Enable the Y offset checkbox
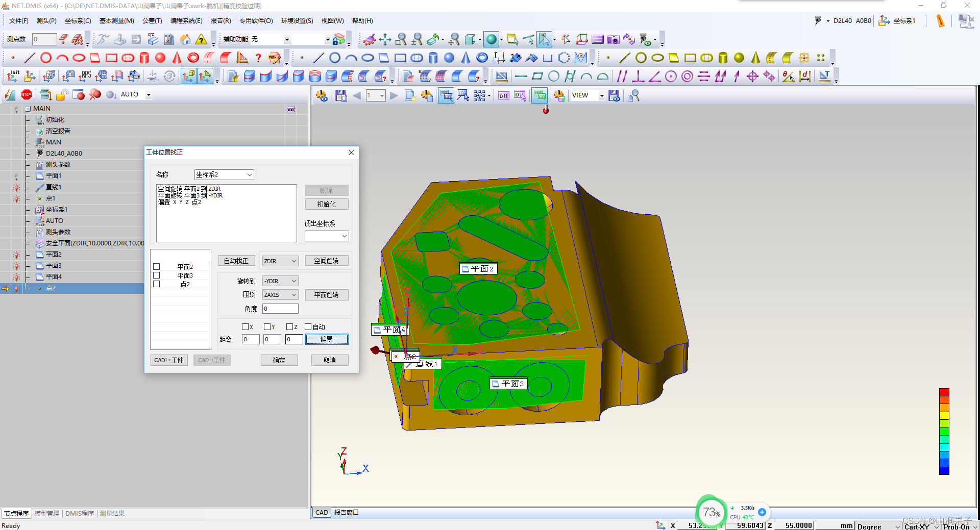 [267, 327]
